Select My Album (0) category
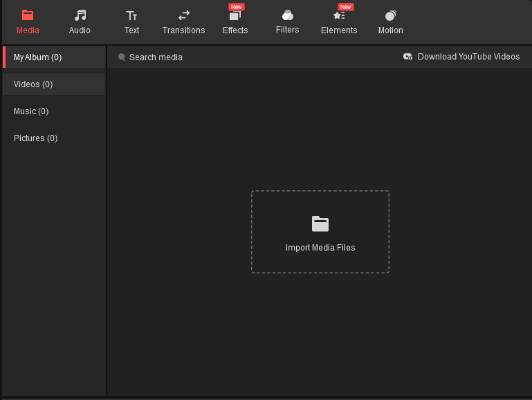 (54, 57)
